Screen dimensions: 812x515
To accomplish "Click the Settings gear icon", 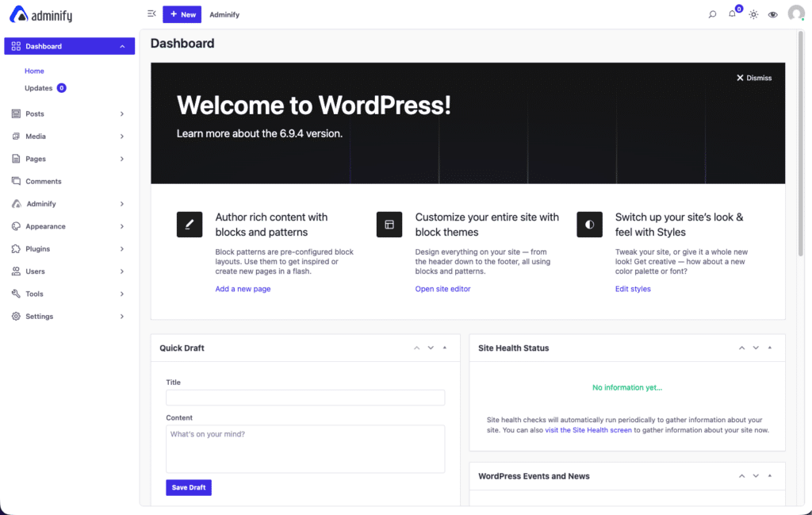I will tap(16, 316).
